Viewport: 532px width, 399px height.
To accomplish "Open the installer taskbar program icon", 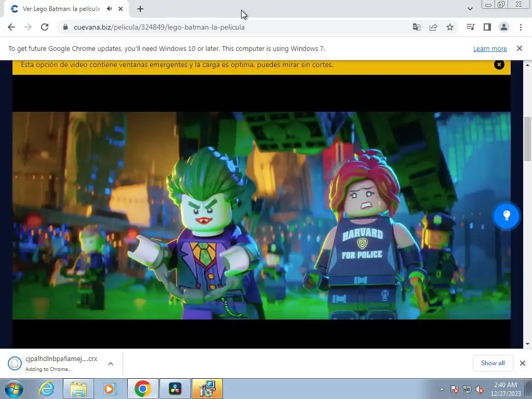I will [x=207, y=389].
